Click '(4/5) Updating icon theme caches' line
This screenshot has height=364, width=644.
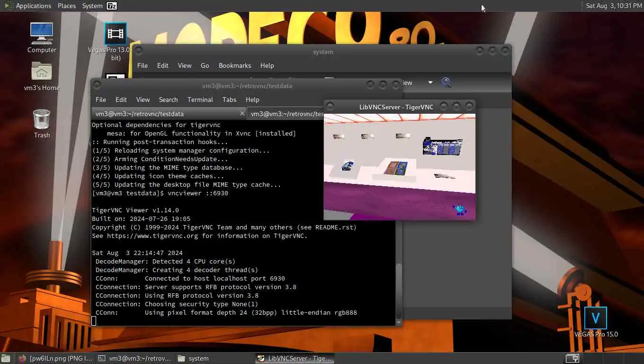tap(158, 176)
